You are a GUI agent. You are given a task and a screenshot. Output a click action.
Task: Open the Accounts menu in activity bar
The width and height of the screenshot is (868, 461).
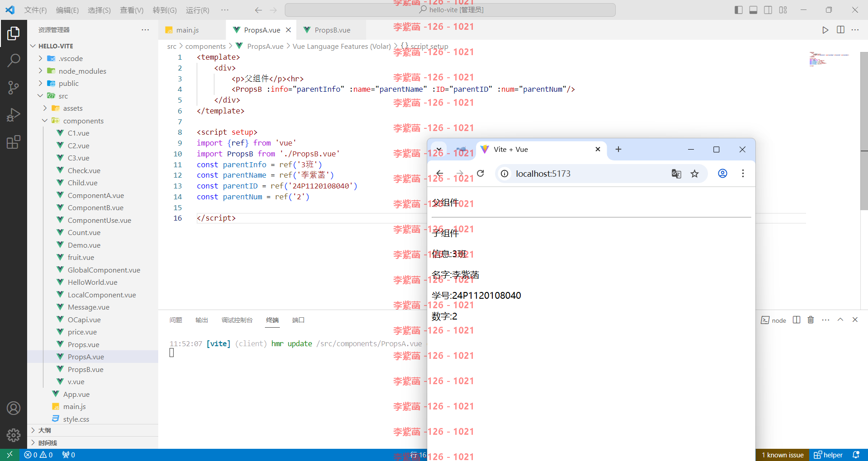(x=14, y=408)
